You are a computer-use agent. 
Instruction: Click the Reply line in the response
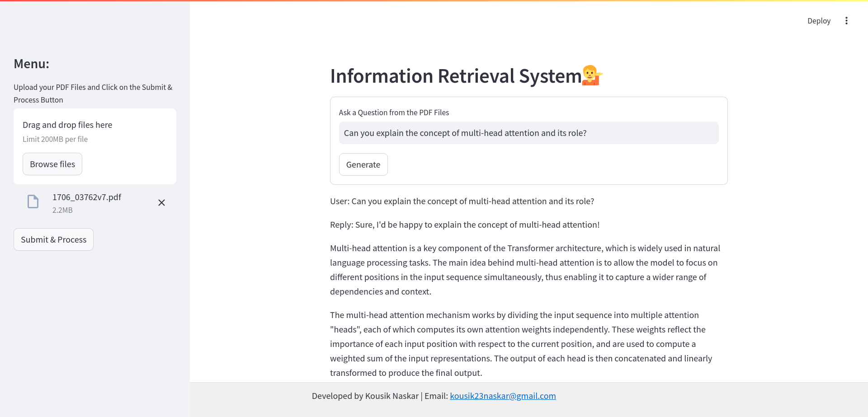[464, 225]
